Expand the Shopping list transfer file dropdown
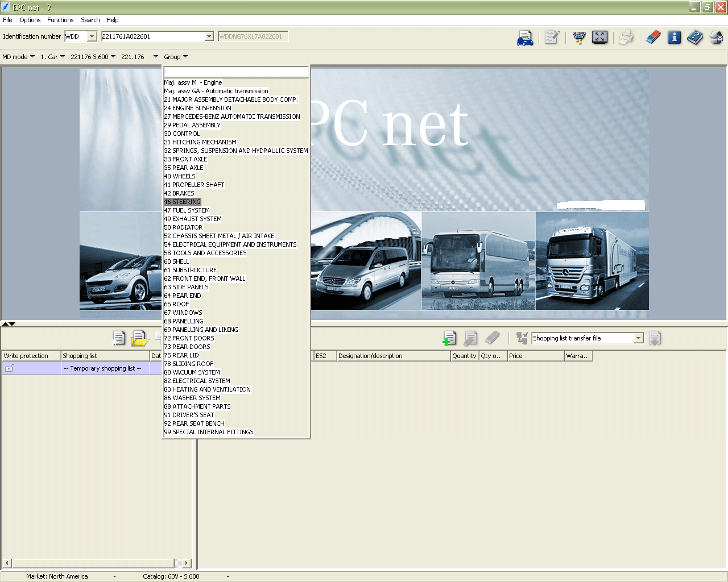Viewport: 728px width, 582px height. point(638,338)
